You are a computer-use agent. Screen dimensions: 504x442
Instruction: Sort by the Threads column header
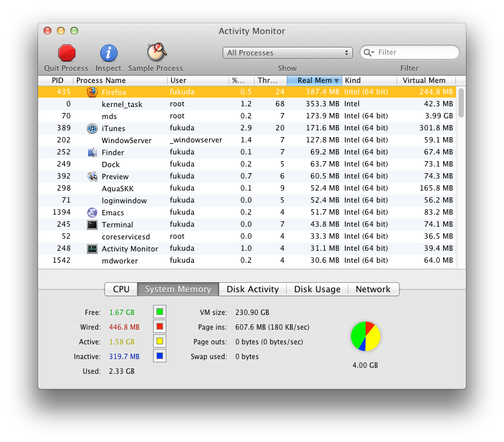click(x=271, y=80)
